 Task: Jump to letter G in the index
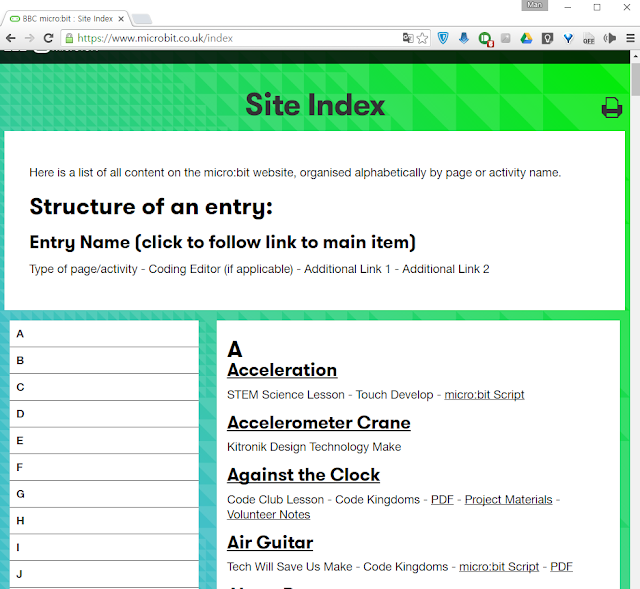pos(104,494)
